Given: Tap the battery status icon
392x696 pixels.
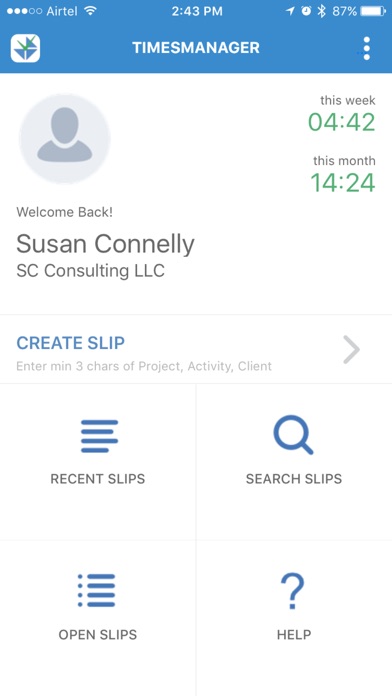Looking at the screenshot, I should click(373, 11).
